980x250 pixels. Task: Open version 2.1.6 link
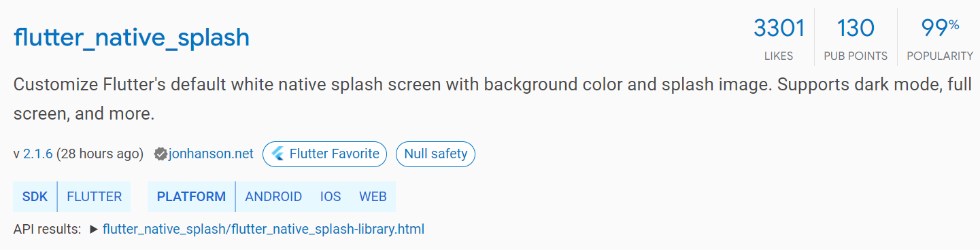click(38, 154)
